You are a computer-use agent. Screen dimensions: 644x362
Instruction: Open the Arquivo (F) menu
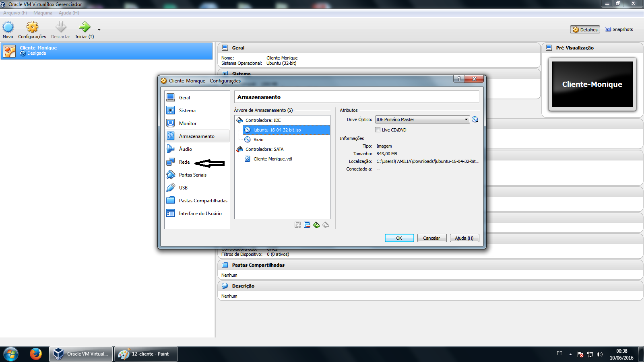point(15,13)
